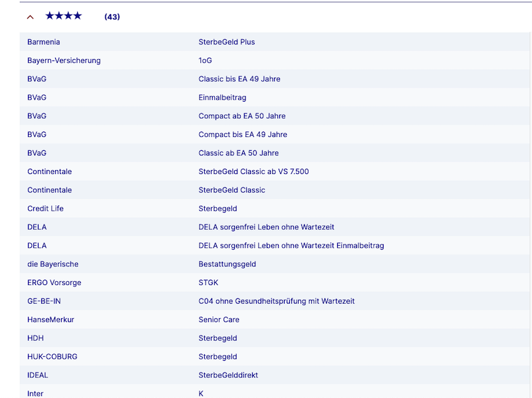The height and width of the screenshot is (398, 532).
Task: Open the SterbeGeld Plus tariff
Action: click(227, 42)
